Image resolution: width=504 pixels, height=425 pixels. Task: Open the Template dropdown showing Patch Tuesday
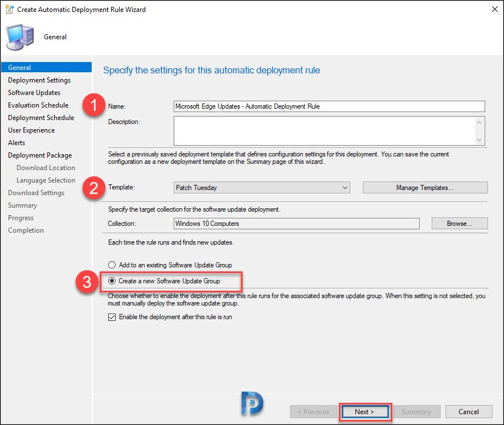click(x=261, y=188)
